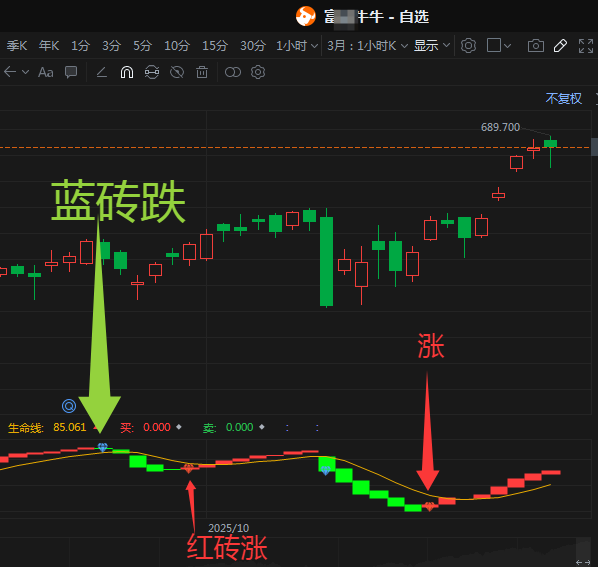
Task: Click the 生命线 indicator label
Action: pos(26,428)
